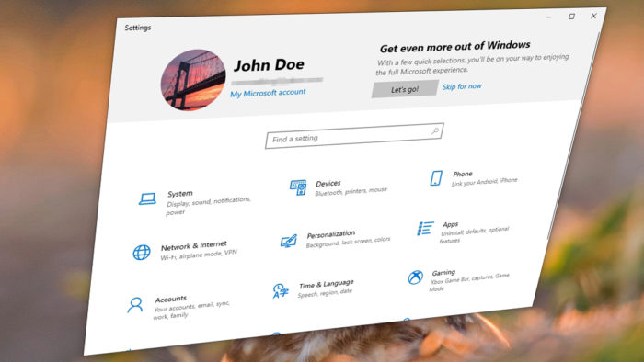Click the search magnifier icon
644x362 pixels.
[435, 130]
